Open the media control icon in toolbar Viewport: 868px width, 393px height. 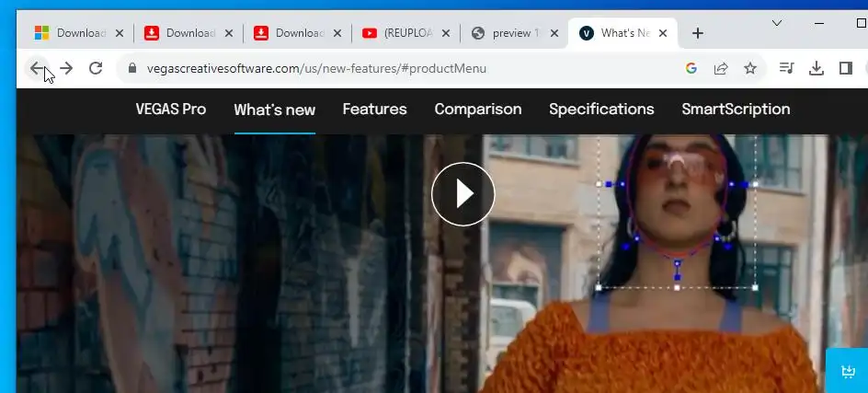pos(787,68)
